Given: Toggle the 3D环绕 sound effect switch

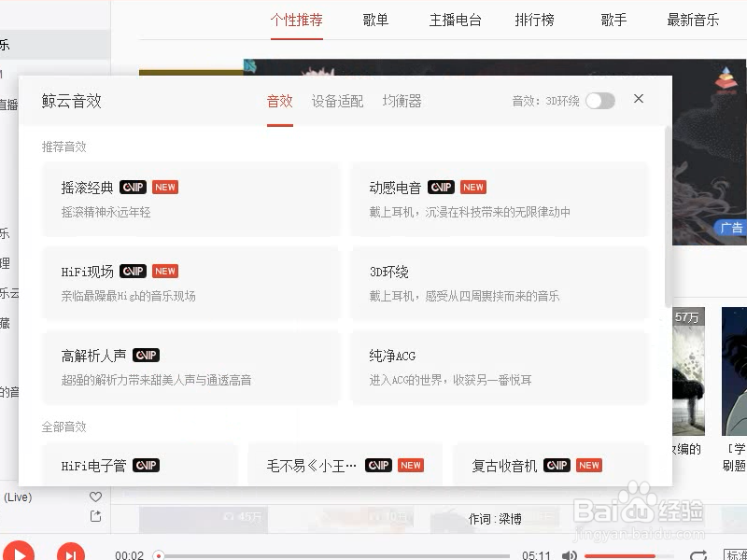Looking at the screenshot, I should point(600,101).
